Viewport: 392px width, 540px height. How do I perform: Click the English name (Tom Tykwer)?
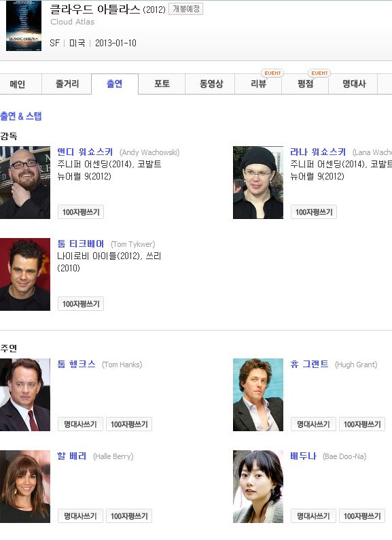pos(133,244)
